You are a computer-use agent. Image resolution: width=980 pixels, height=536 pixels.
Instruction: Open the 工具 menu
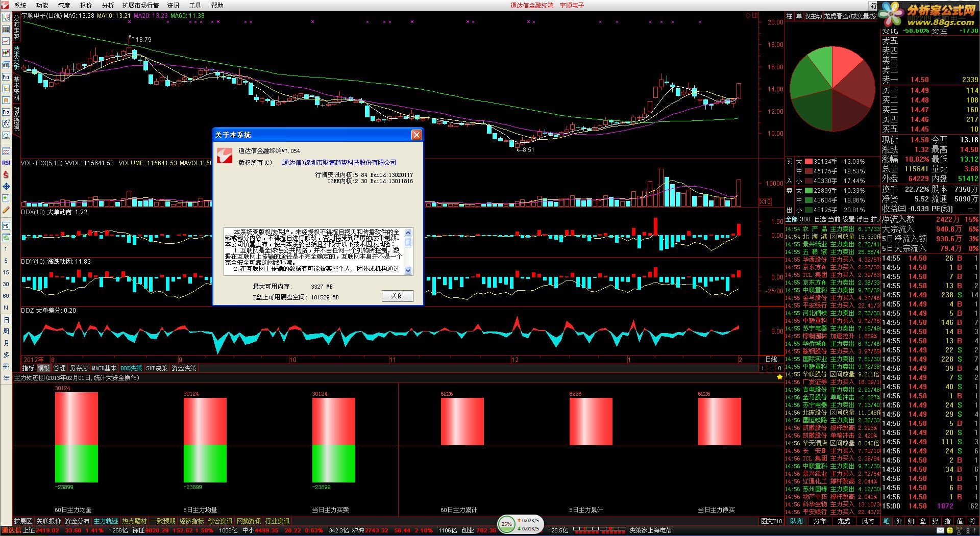click(195, 5)
